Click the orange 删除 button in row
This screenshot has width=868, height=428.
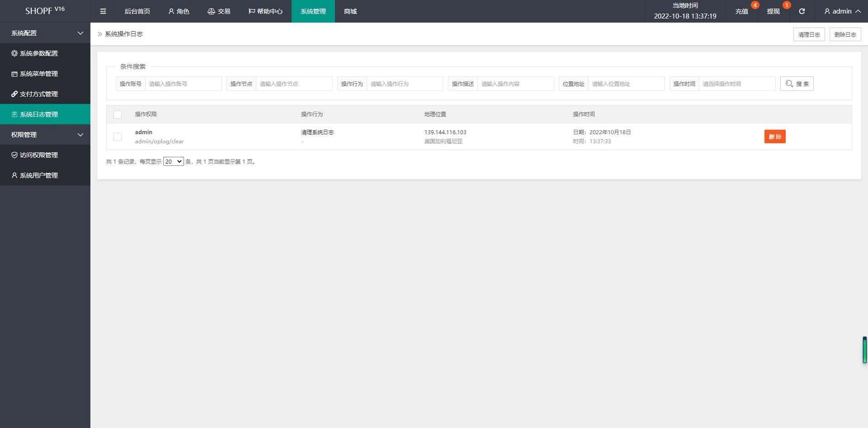pyautogui.click(x=774, y=136)
